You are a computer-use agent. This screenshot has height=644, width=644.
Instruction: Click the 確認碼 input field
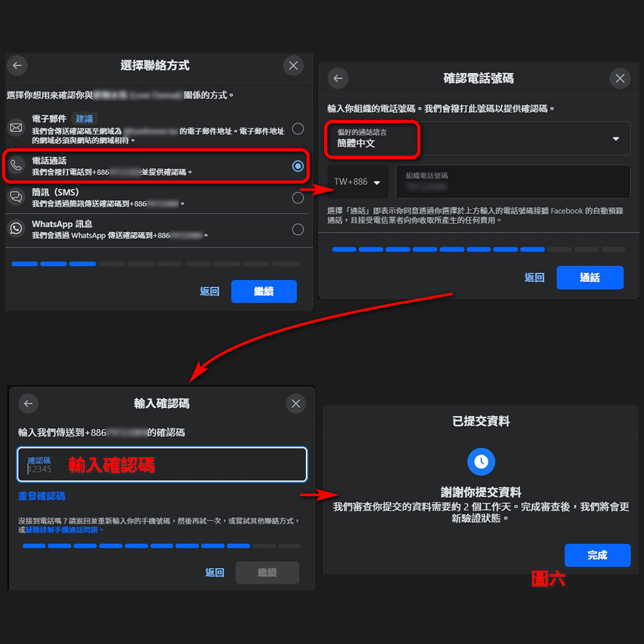[x=162, y=464]
